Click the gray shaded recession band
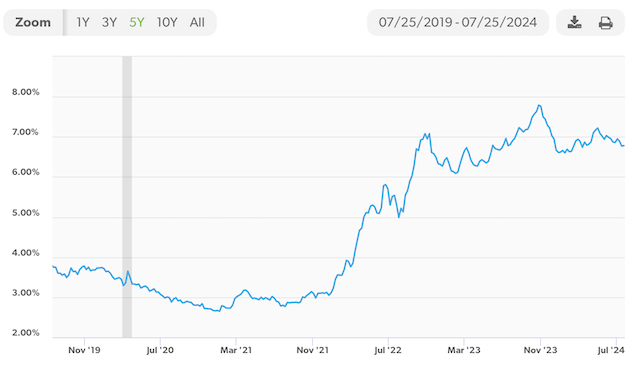Image resolution: width=640 pixels, height=369 pixels. coord(127,197)
